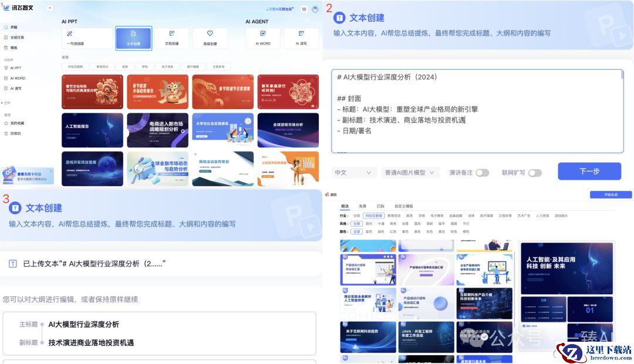Viewport: 634px width, 364px height.
Task: Enable the 联网扩写 switch
Action: click(x=535, y=173)
